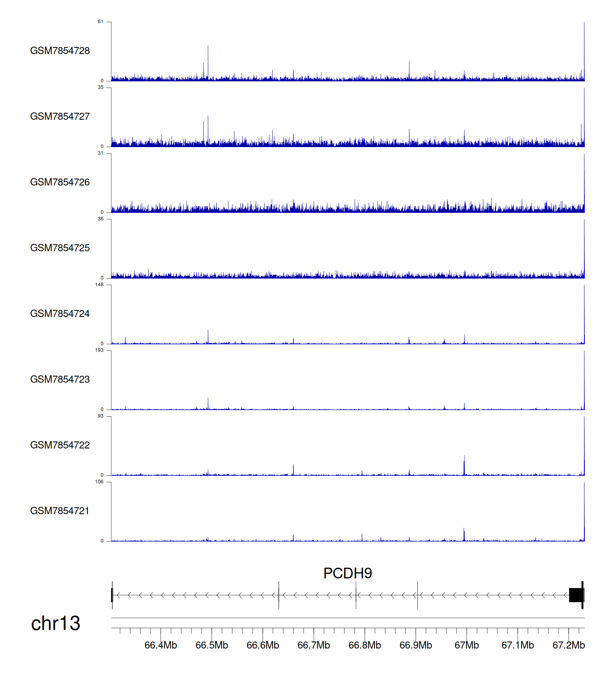This screenshot has height=682, width=616.
Task: Click the 148 y-axis maximum value
Action: pyautogui.click(x=99, y=285)
